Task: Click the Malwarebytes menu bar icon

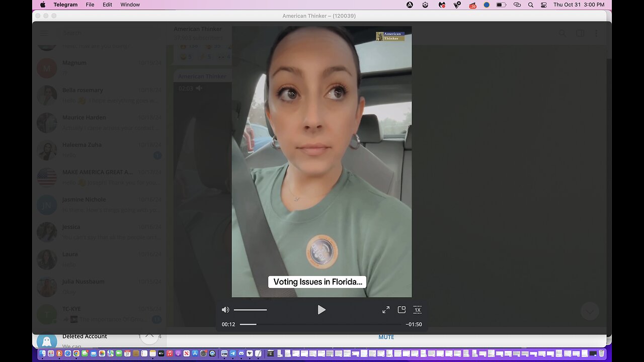Action: [442, 5]
